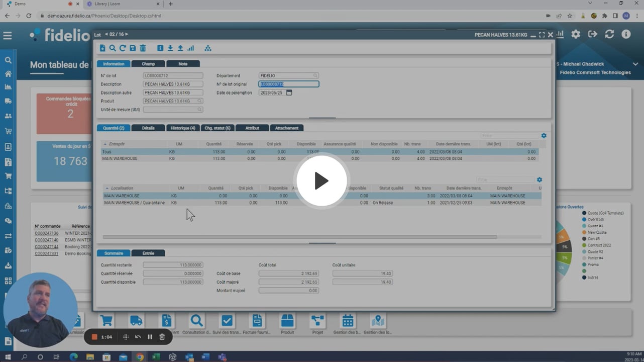Screen dimensions: 644x362
Task: Select the Quantité (2) tab
Action: 114,128
